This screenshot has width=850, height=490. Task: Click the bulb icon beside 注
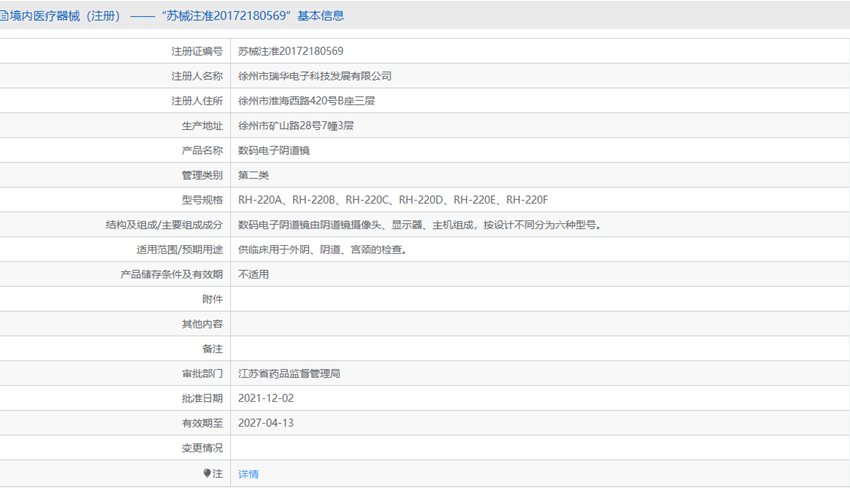[x=207, y=473]
